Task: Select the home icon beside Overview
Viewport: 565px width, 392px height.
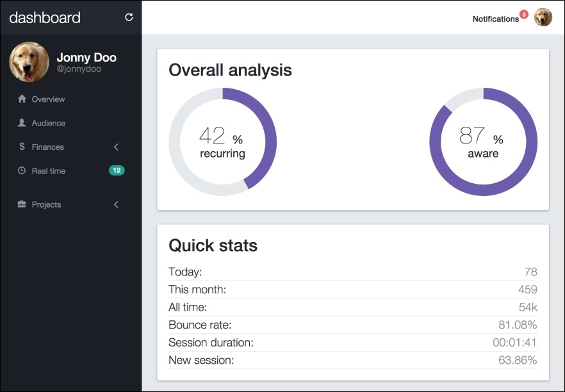Action: 21,99
